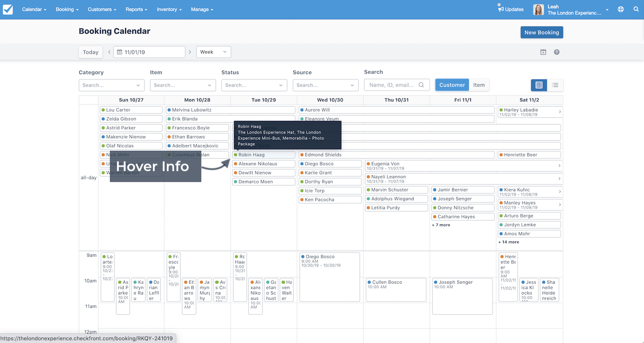Screen dimensions: 644x343
Task: Open the help question mark icon
Action: click(557, 52)
